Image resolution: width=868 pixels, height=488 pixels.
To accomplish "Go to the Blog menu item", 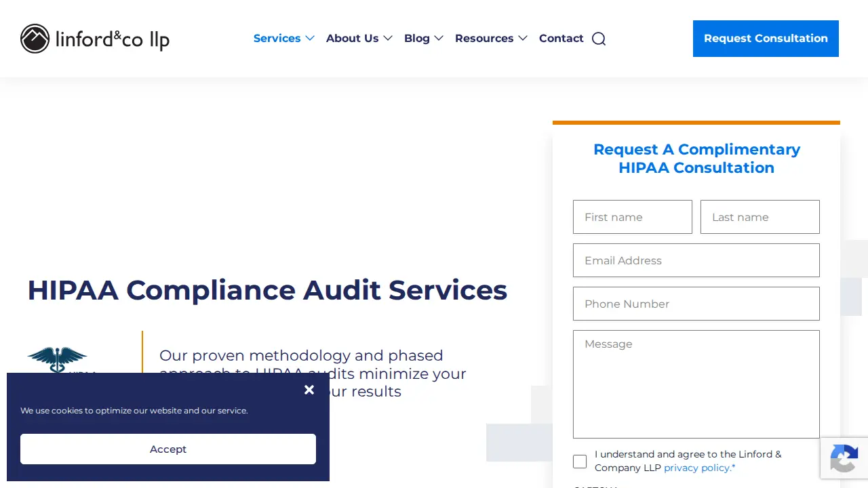I will [x=417, y=39].
